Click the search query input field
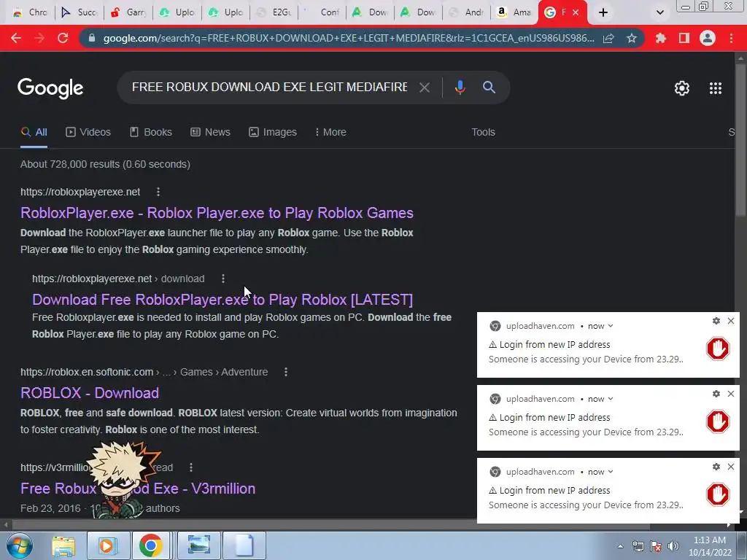Image resolution: width=747 pixels, height=560 pixels. (270, 87)
